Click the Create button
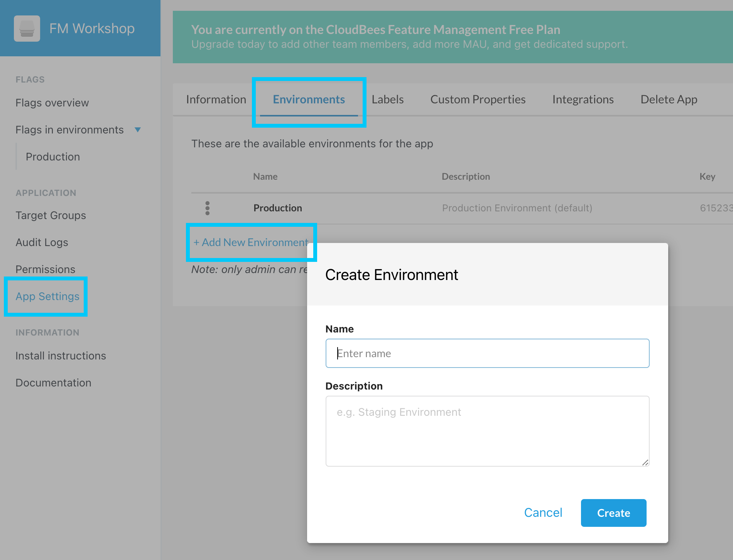 point(613,513)
